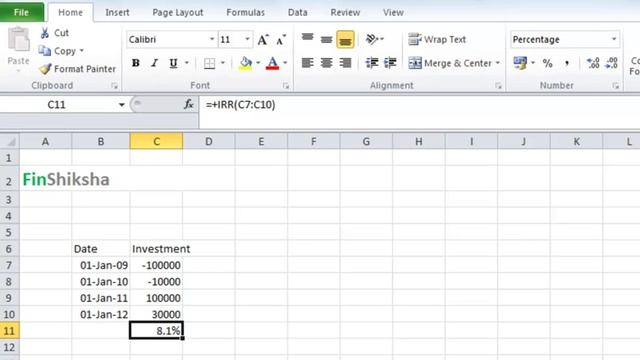Open font color dropdown arrow
The width and height of the screenshot is (640, 360).
coord(285,63)
